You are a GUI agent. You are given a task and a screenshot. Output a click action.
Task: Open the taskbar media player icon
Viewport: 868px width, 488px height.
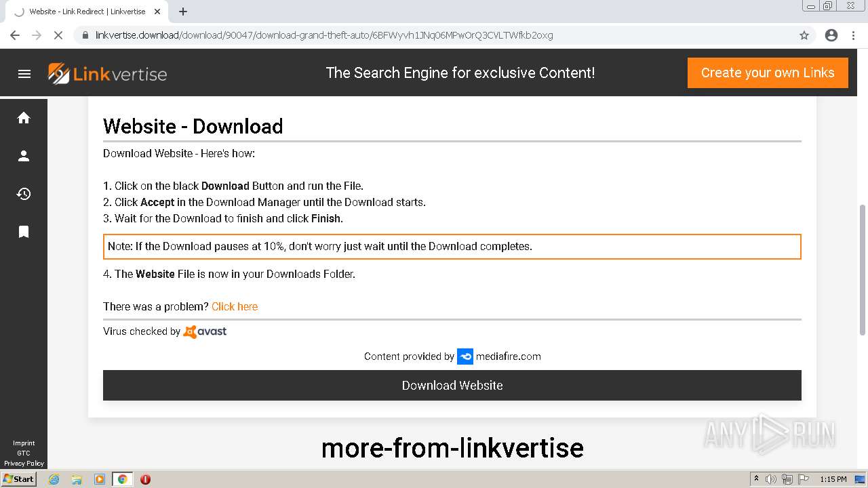pyautogui.click(x=100, y=479)
